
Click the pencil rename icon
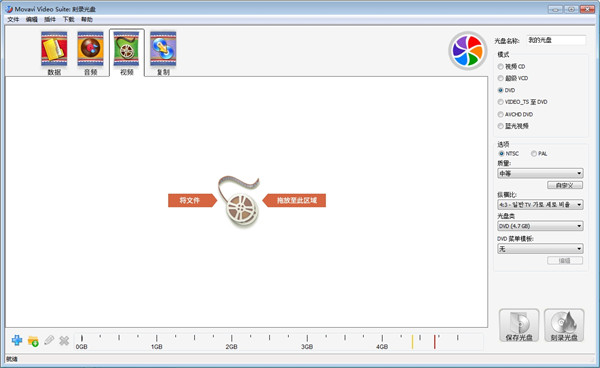pos(49,340)
